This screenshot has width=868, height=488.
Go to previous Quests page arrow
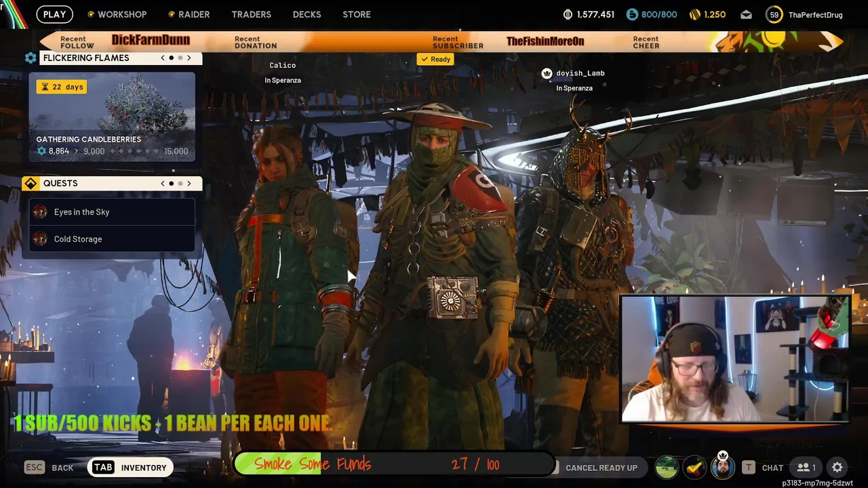[x=163, y=183]
